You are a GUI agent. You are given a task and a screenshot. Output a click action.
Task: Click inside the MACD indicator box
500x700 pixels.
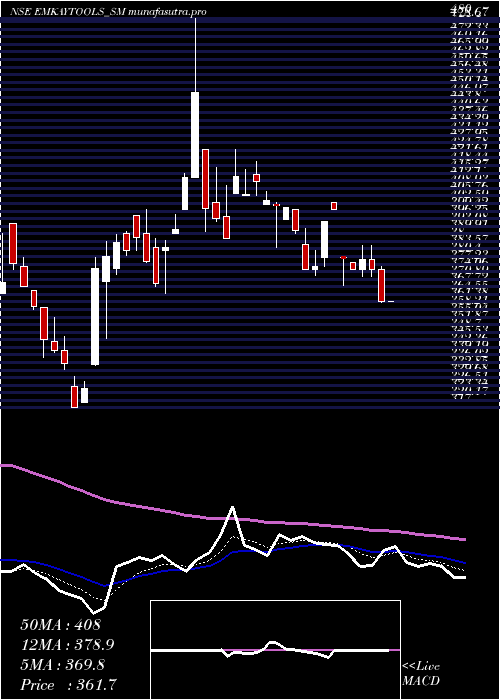coord(275,650)
